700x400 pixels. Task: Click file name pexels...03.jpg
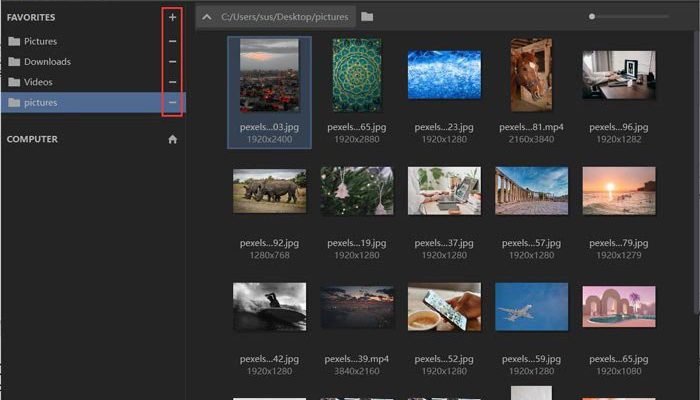tap(269, 127)
